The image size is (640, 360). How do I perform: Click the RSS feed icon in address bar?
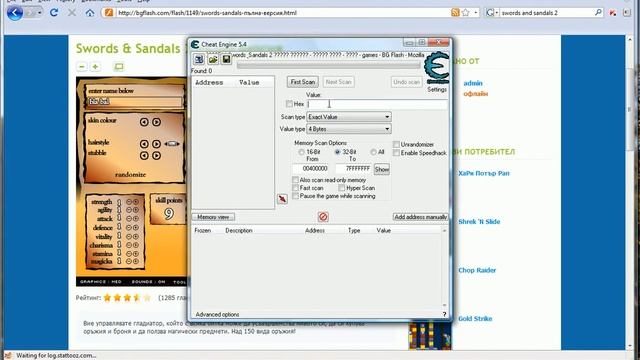pyautogui.click(x=455, y=13)
